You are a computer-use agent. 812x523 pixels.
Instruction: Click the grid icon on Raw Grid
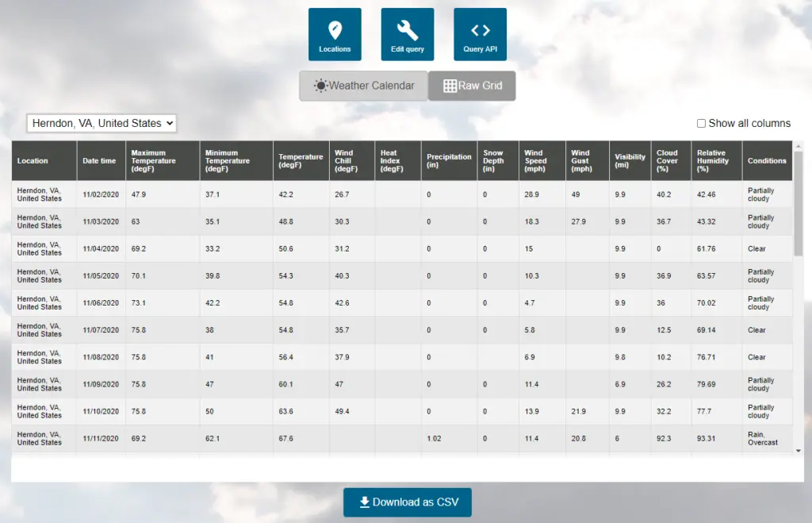450,86
